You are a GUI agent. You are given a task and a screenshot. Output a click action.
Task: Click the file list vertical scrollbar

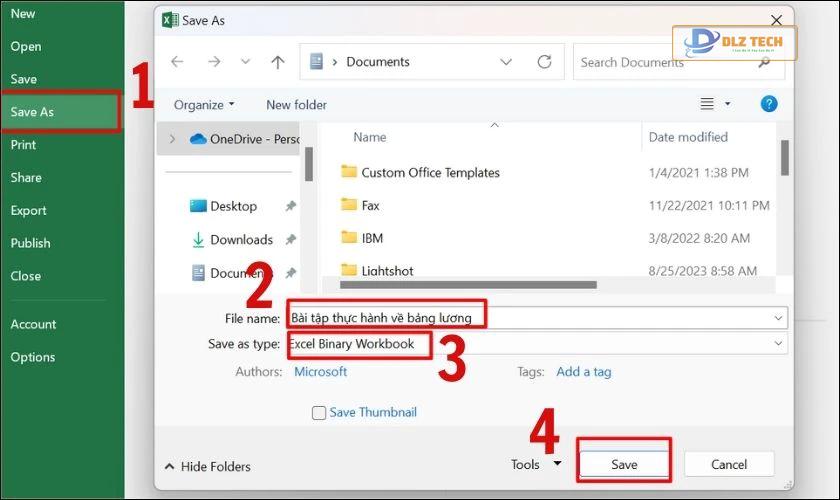[785, 158]
